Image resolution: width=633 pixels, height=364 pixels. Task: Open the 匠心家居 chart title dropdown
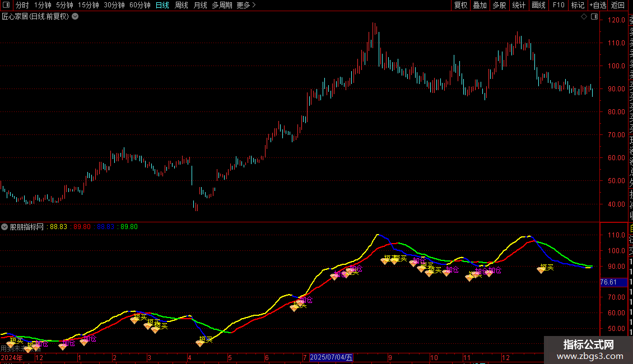75,17
